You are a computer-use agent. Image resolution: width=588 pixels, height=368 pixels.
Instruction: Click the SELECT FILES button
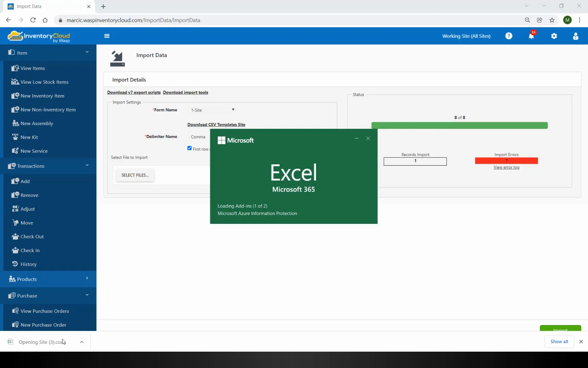135,175
